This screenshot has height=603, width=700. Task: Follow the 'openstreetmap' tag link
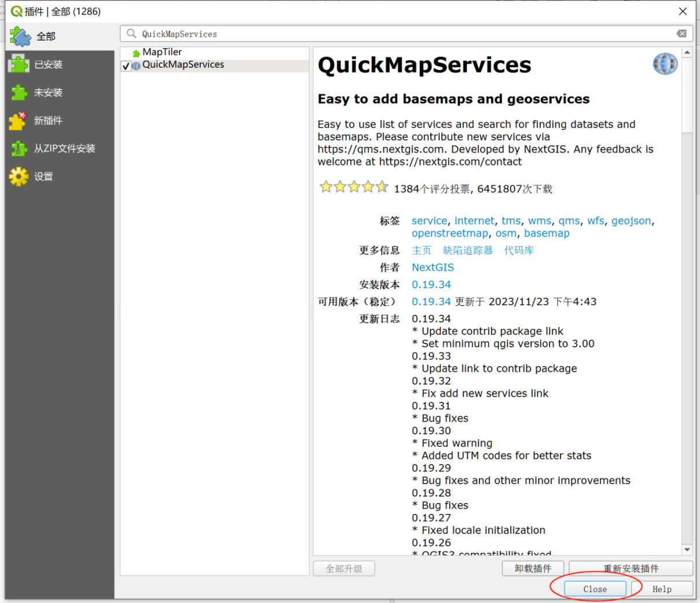pos(450,233)
